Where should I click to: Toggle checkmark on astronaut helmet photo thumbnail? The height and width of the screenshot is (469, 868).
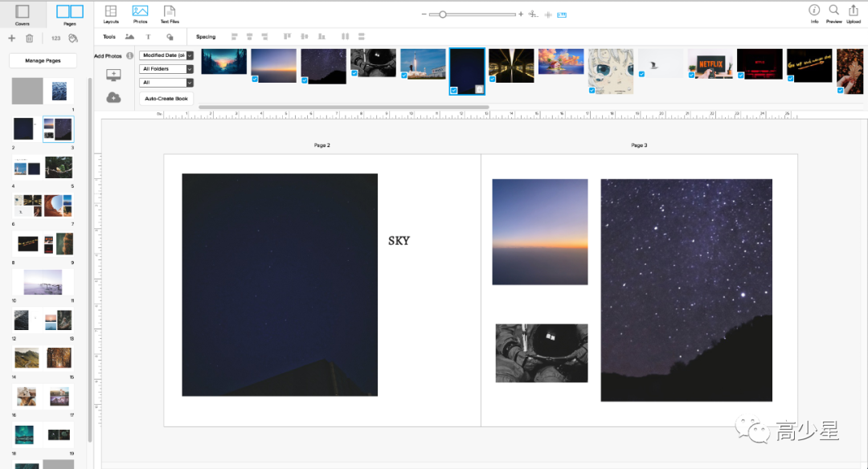point(354,73)
